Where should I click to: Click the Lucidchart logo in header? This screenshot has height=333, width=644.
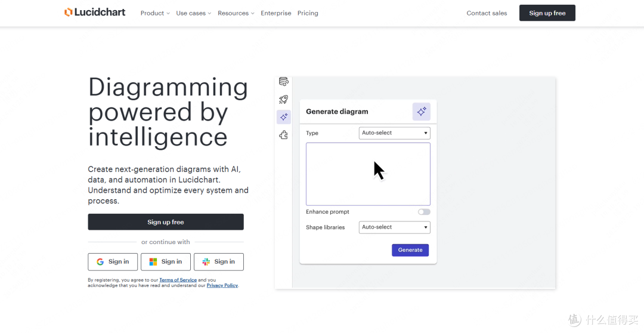(95, 13)
